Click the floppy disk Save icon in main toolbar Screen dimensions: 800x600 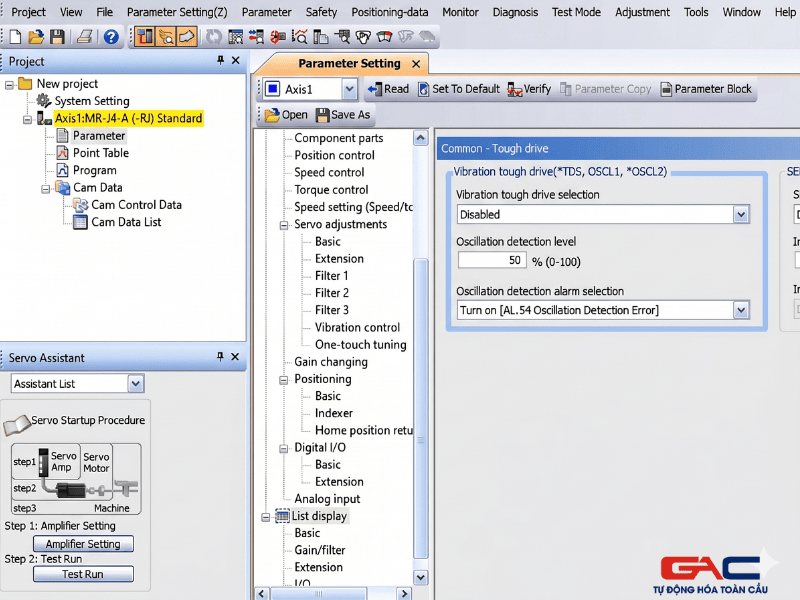point(56,37)
